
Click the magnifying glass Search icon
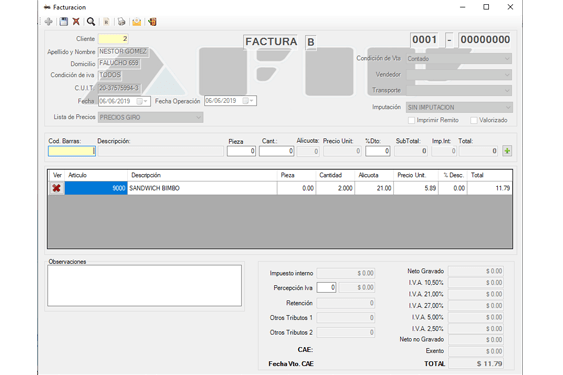pyautogui.click(x=91, y=22)
